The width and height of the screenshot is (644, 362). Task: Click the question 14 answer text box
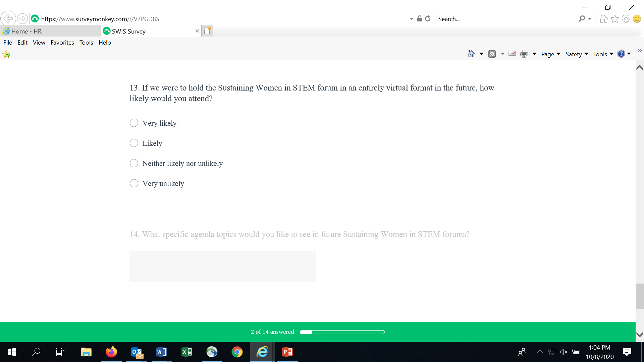coord(222,266)
